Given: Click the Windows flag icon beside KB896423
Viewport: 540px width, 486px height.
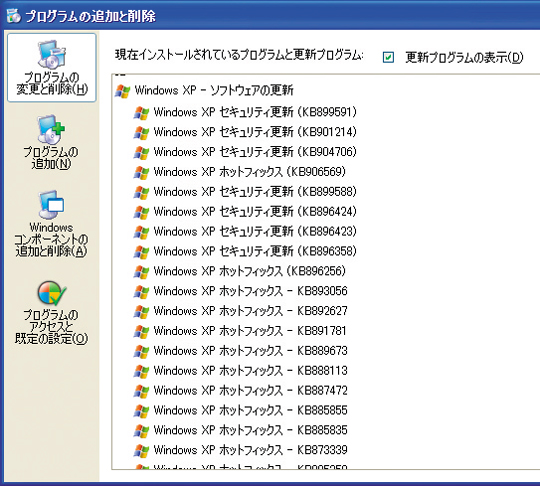Looking at the screenshot, I should coord(141,232).
